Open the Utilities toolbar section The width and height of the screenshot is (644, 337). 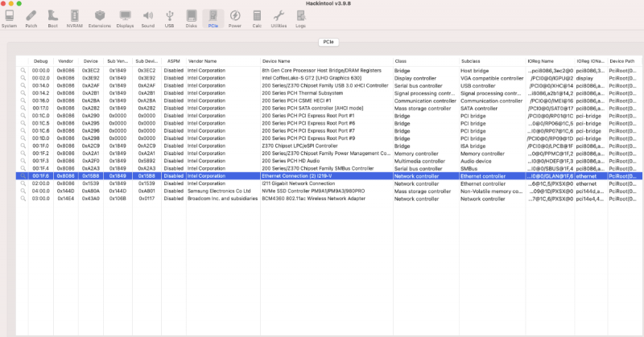click(279, 18)
